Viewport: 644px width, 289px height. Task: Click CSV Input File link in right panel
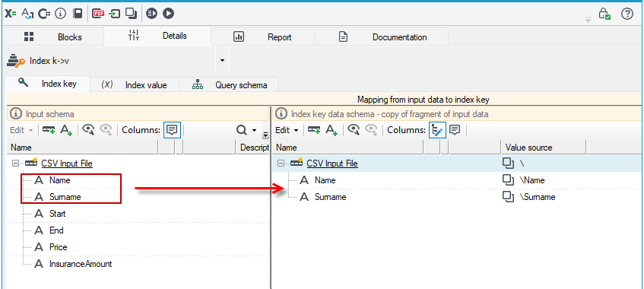332,164
